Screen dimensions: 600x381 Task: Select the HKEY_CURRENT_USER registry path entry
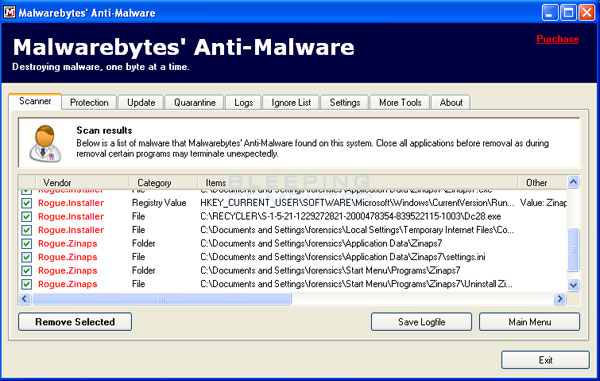[357, 203]
